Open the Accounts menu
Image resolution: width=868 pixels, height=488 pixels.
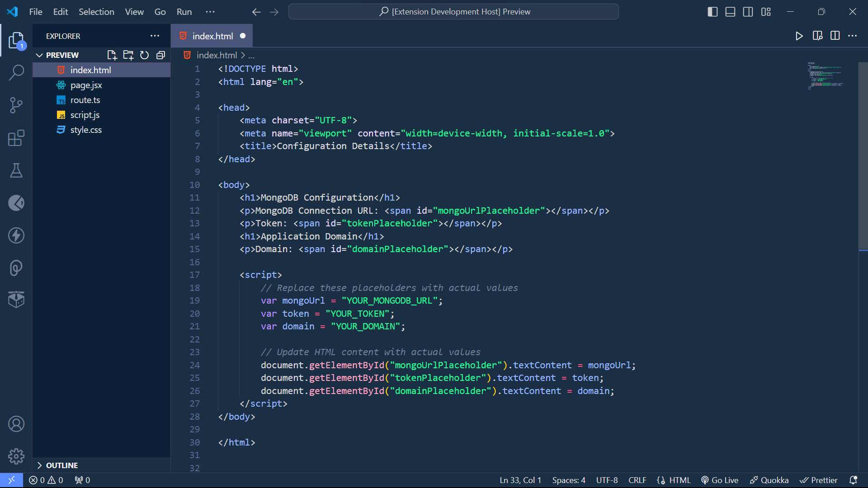pyautogui.click(x=16, y=424)
